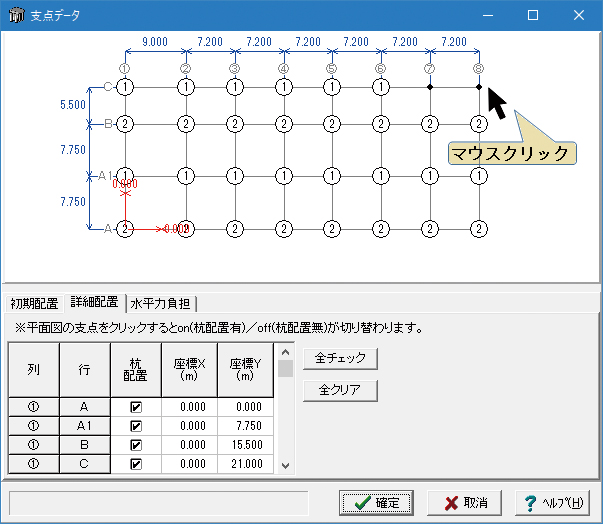Toggle pile support at column 4 row A

pos(284,229)
